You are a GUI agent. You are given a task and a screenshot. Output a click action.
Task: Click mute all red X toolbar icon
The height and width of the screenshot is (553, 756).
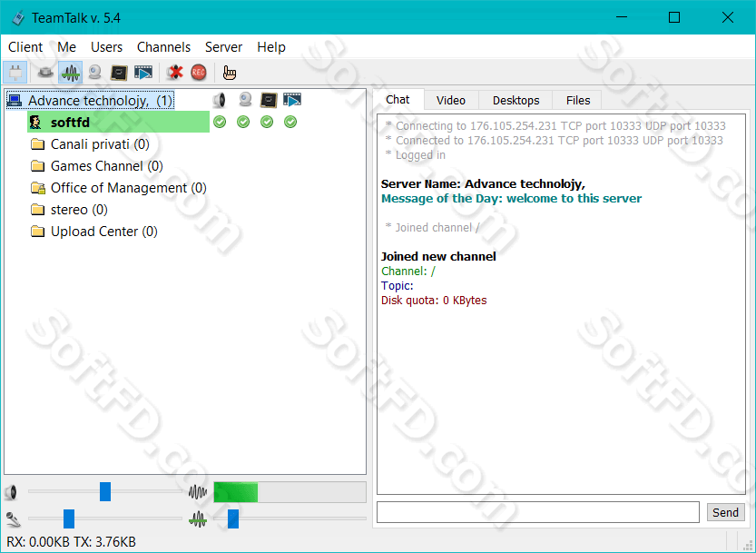174,73
